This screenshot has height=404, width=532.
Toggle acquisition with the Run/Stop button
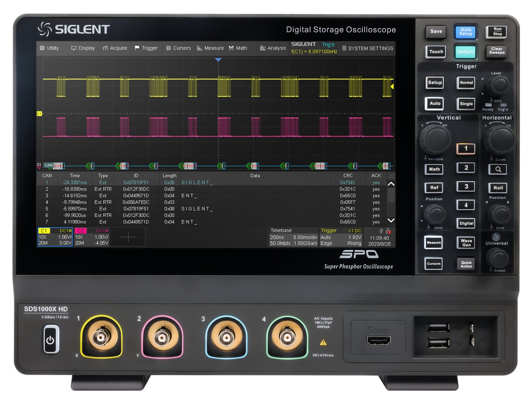[x=496, y=32]
